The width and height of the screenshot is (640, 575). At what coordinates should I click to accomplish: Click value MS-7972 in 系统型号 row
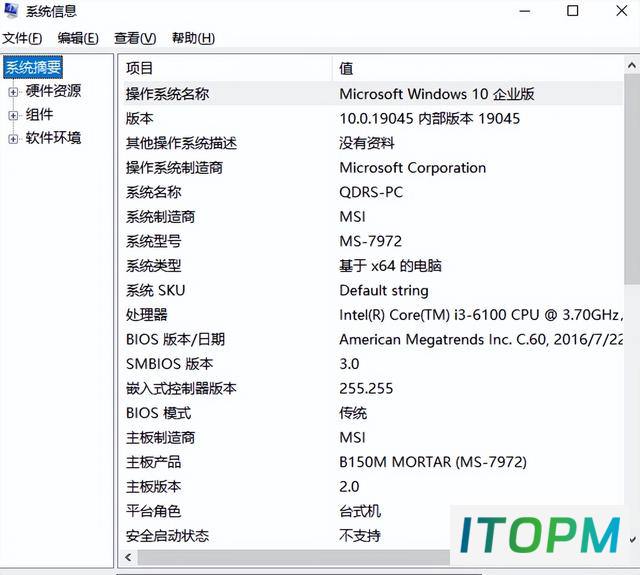tap(371, 241)
